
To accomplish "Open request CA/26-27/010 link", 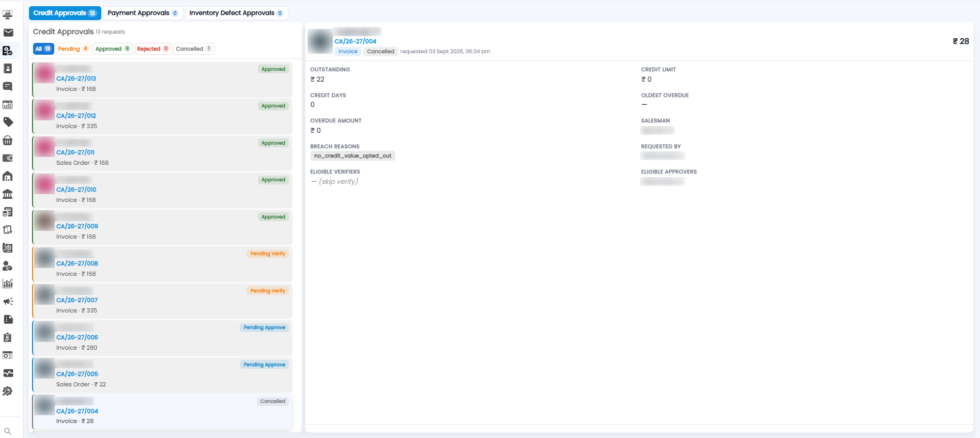I will pyautogui.click(x=76, y=190).
